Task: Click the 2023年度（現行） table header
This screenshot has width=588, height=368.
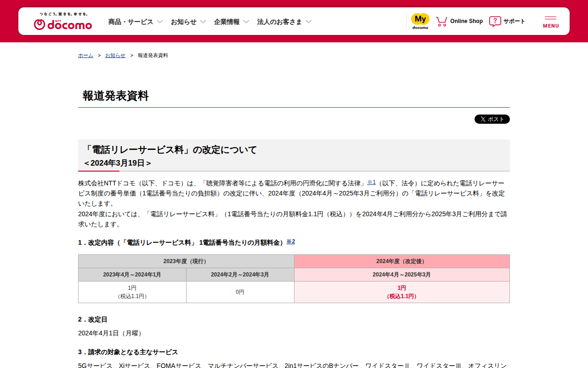Action: point(186,261)
